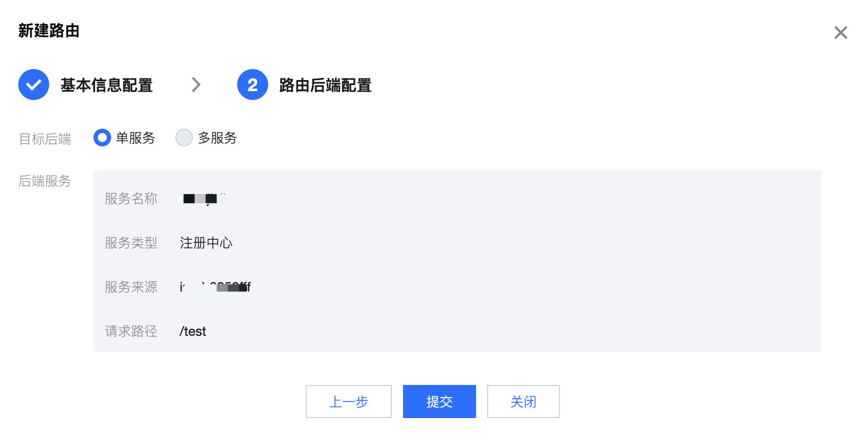Click the 路由后端配置 step label

(x=326, y=85)
